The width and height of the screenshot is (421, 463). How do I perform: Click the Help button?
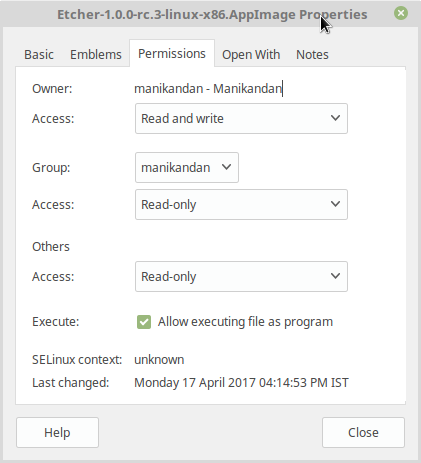click(x=57, y=432)
